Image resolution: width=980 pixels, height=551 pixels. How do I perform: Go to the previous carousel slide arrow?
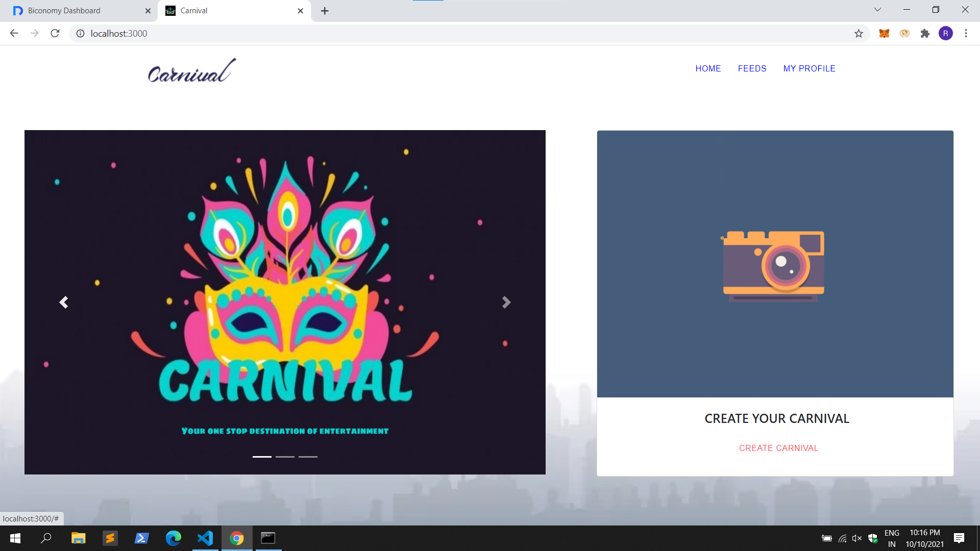(64, 303)
